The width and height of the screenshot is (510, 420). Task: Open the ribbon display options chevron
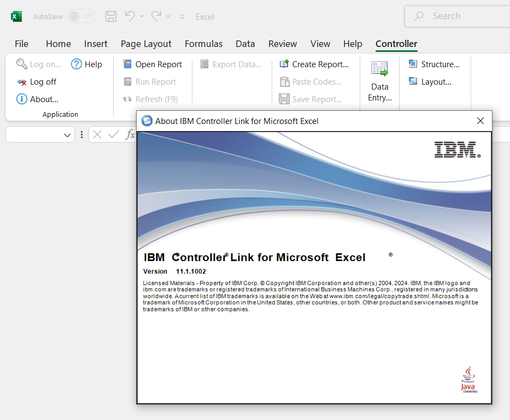tap(182, 17)
